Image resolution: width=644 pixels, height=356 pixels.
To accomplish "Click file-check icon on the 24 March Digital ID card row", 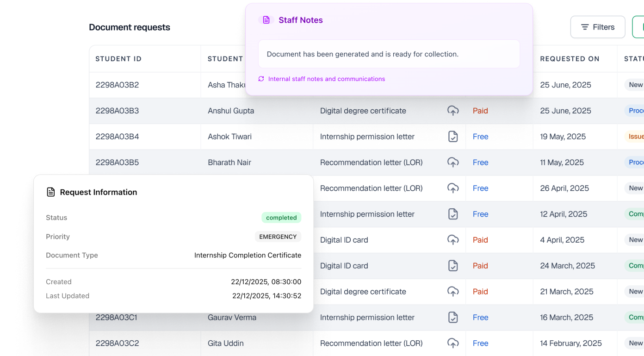I will (x=453, y=266).
